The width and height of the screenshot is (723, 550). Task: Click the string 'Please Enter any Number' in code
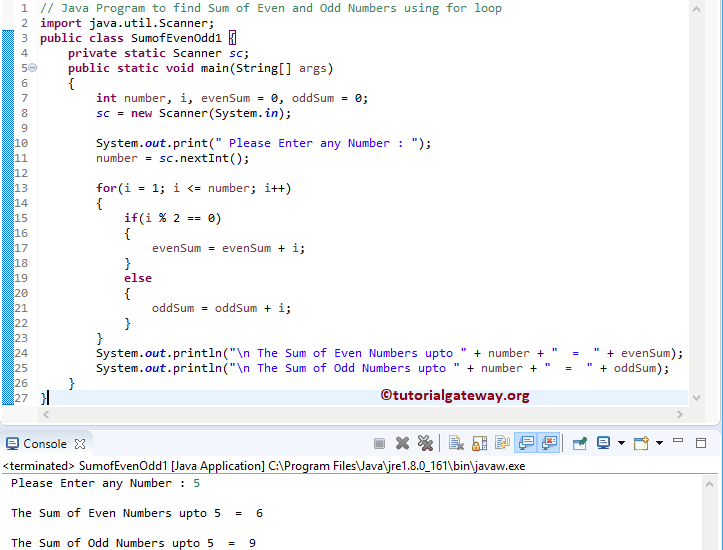(x=309, y=143)
